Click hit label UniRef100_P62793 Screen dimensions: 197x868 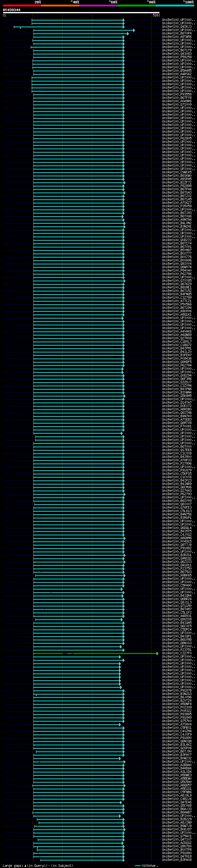click(177, 494)
